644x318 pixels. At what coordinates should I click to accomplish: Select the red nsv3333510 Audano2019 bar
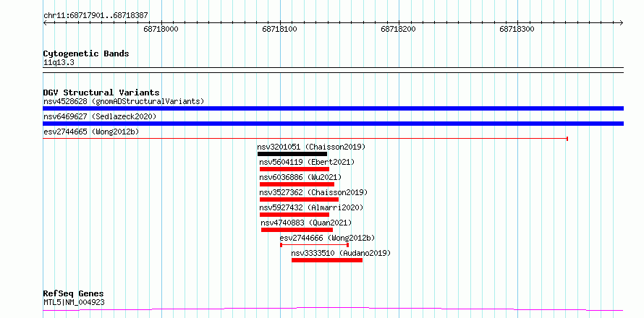(327, 260)
